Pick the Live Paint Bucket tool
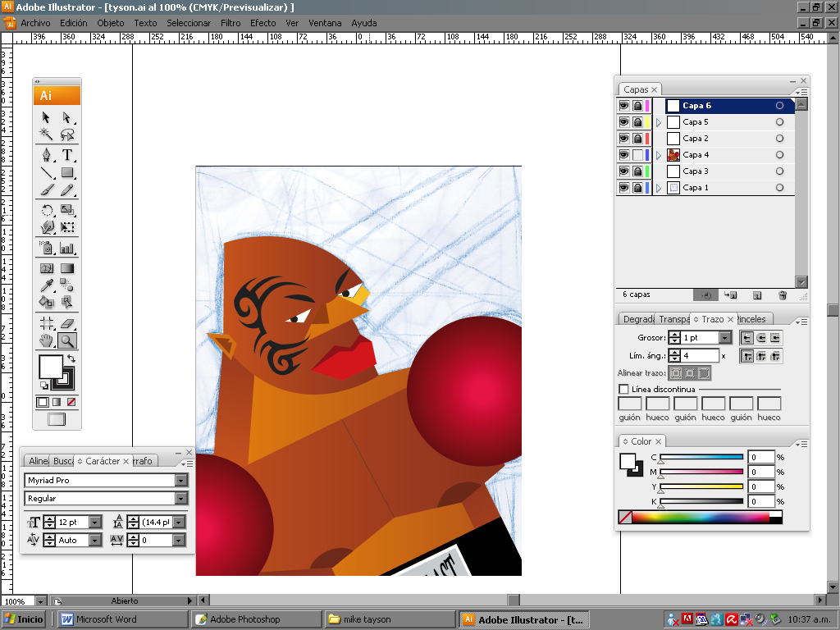Viewport: 840px width, 630px height. tap(47, 302)
